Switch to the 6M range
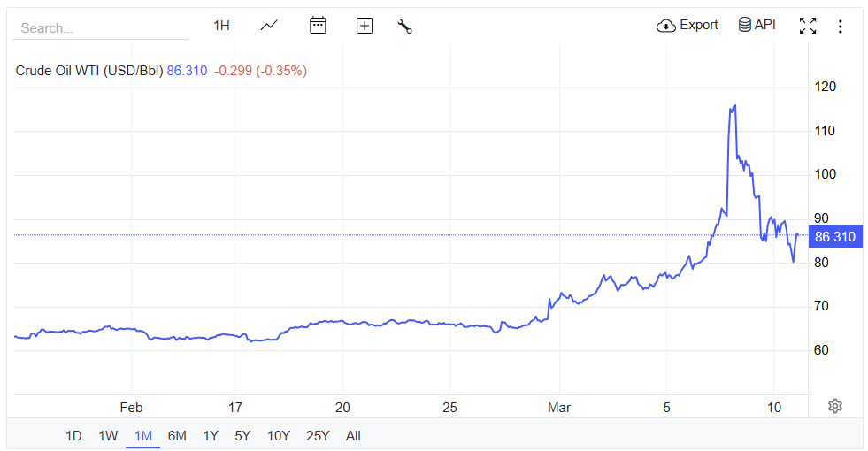868x451 pixels. tap(177, 436)
